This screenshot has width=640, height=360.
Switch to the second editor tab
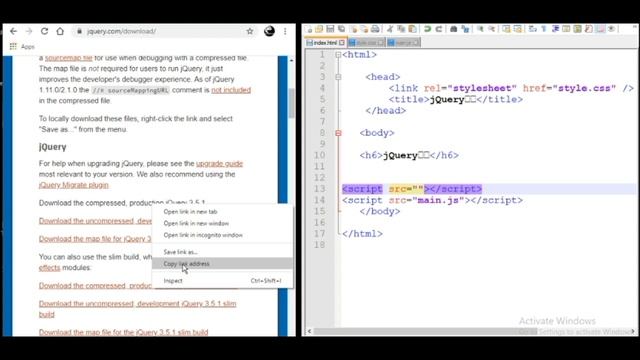(x=366, y=42)
